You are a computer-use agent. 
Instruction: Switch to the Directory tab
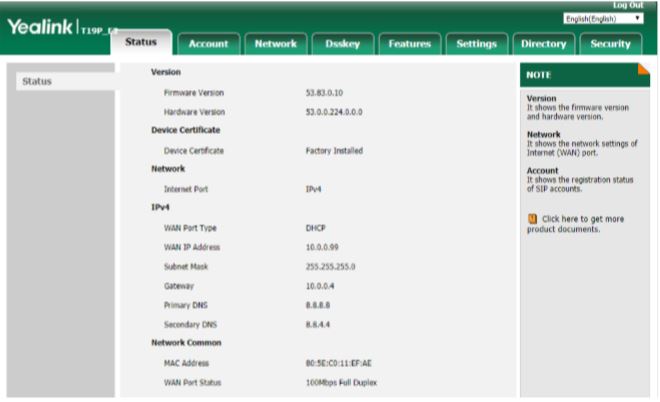[x=543, y=43]
